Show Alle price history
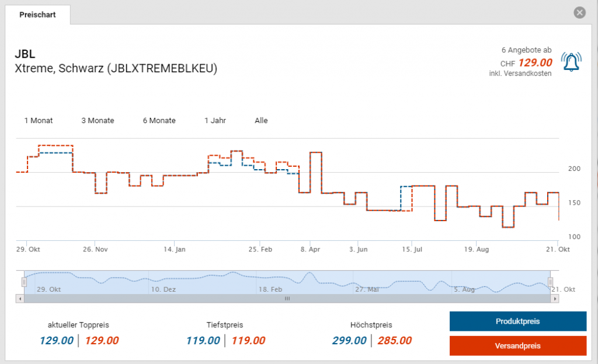Image resolution: width=598 pixels, height=364 pixels. tap(261, 121)
